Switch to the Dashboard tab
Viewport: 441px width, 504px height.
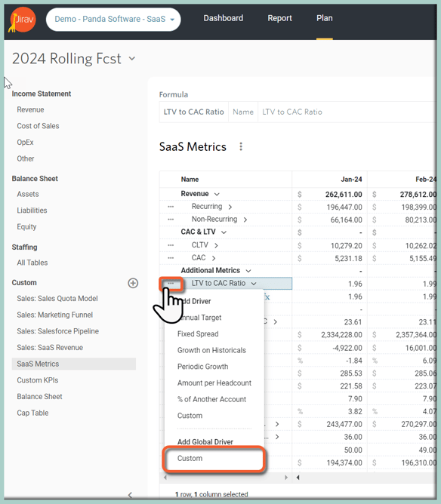coord(224,18)
